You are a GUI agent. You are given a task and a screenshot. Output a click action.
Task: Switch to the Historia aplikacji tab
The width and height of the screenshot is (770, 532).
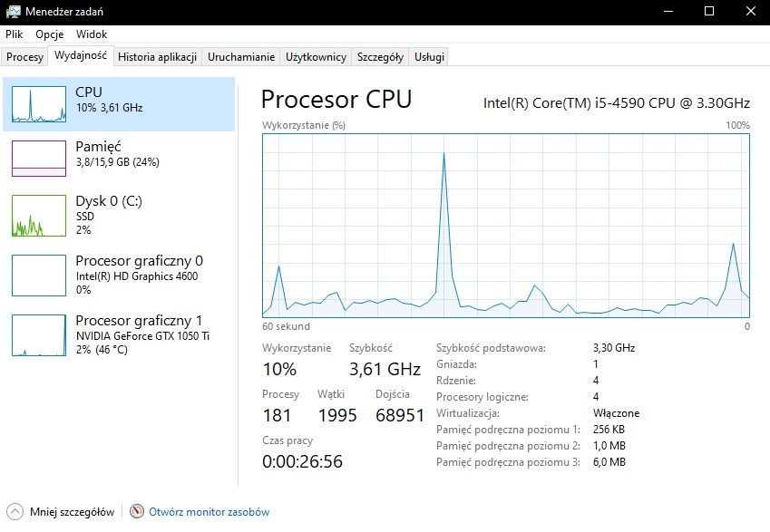coord(157,56)
